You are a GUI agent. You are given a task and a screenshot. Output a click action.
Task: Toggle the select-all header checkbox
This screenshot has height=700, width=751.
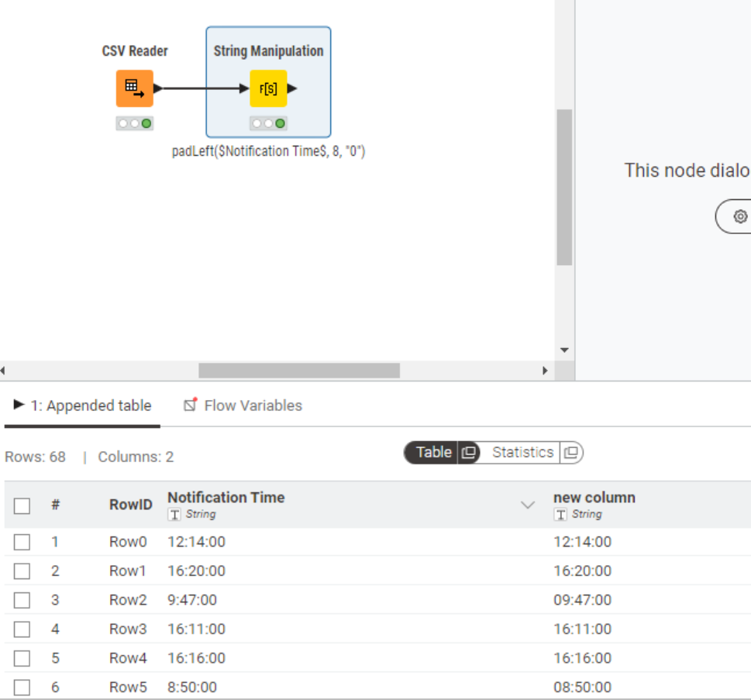(x=22, y=505)
